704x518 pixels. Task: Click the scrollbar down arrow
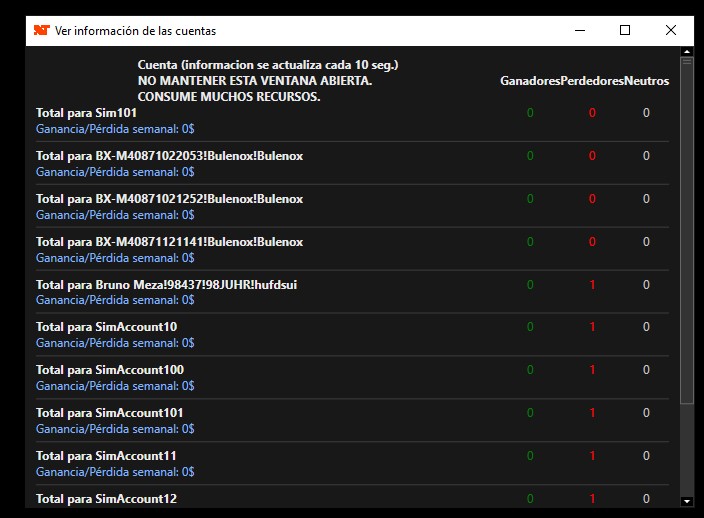point(686,500)
